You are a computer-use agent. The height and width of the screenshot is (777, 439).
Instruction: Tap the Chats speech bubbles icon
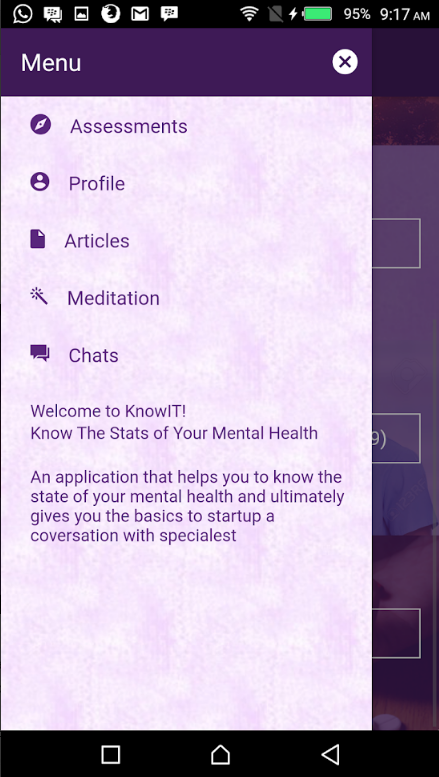(40, 353)
